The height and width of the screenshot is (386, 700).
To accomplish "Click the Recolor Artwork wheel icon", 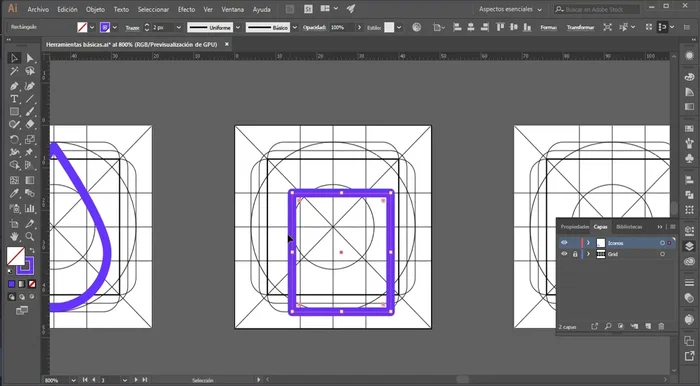I will click(x=417, y=27).
